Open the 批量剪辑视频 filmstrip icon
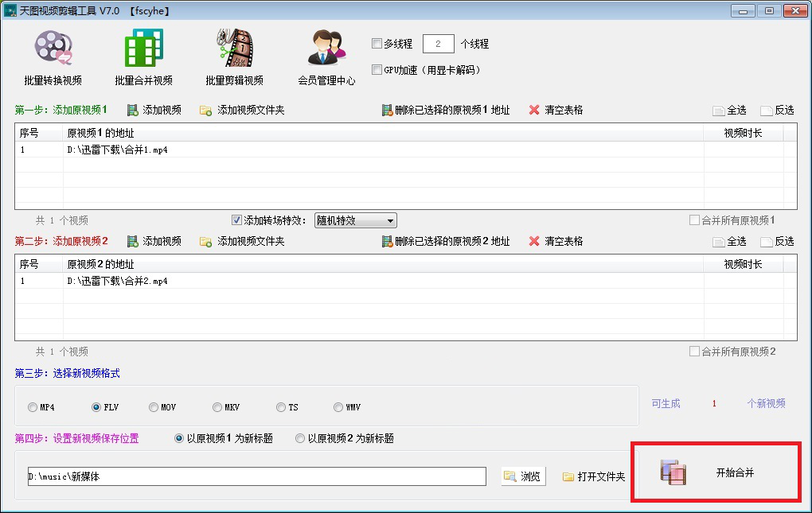This screenshot has width=812, height=513. [235, 48]
